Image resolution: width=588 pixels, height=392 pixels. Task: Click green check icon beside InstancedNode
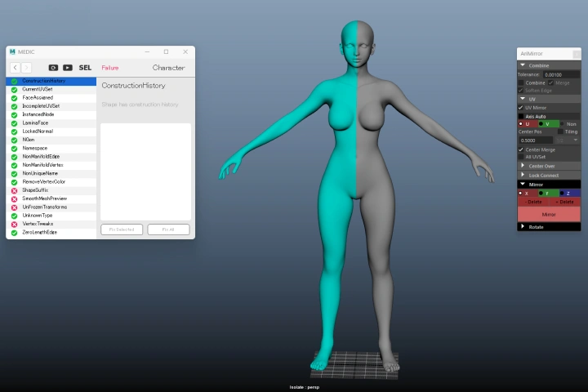[14, 115]
